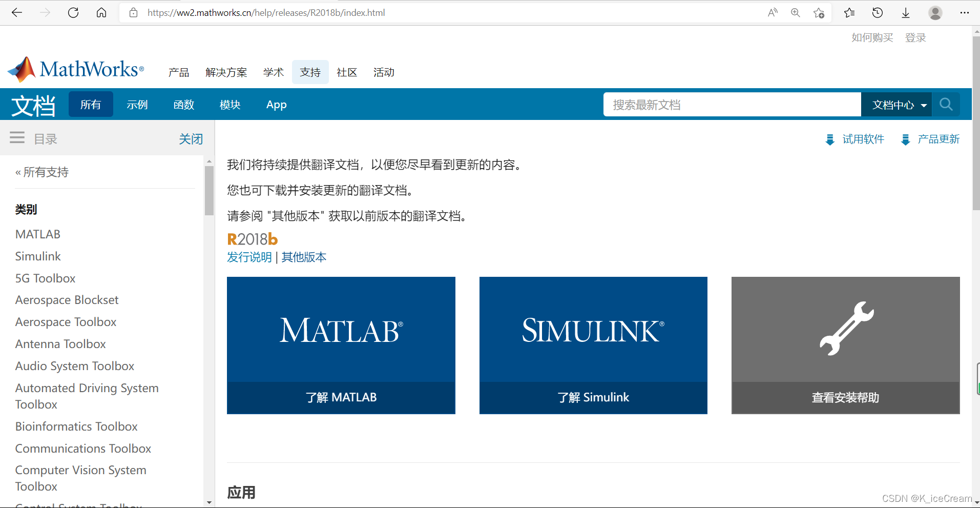Open browser downloads icon

(x=906, y=13)
